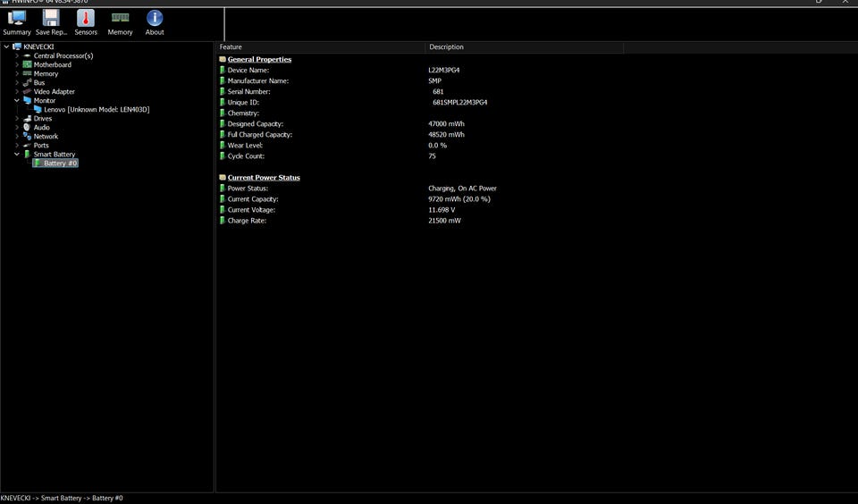
Task: Collapse the KNEVECKI root node
Action: (6, 47)
